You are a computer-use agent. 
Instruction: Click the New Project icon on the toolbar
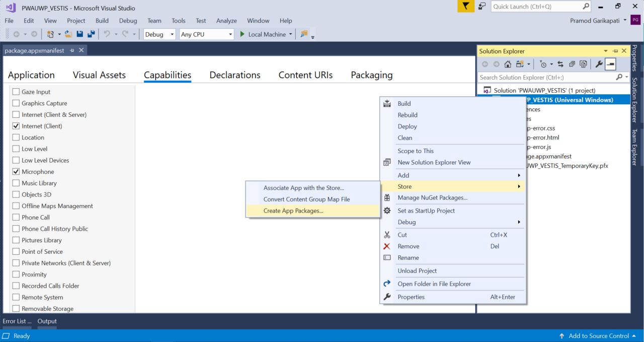pos(51,33)
